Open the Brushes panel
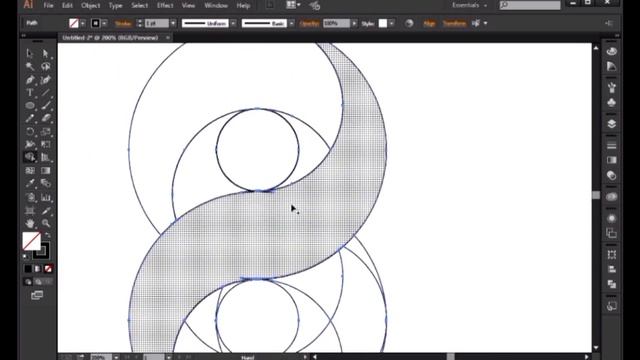 (x=611, y=87)
